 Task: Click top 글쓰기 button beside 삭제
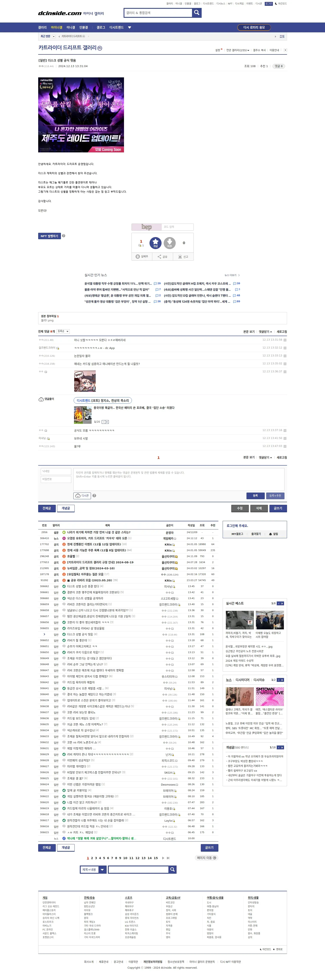(x=278, y=508)
